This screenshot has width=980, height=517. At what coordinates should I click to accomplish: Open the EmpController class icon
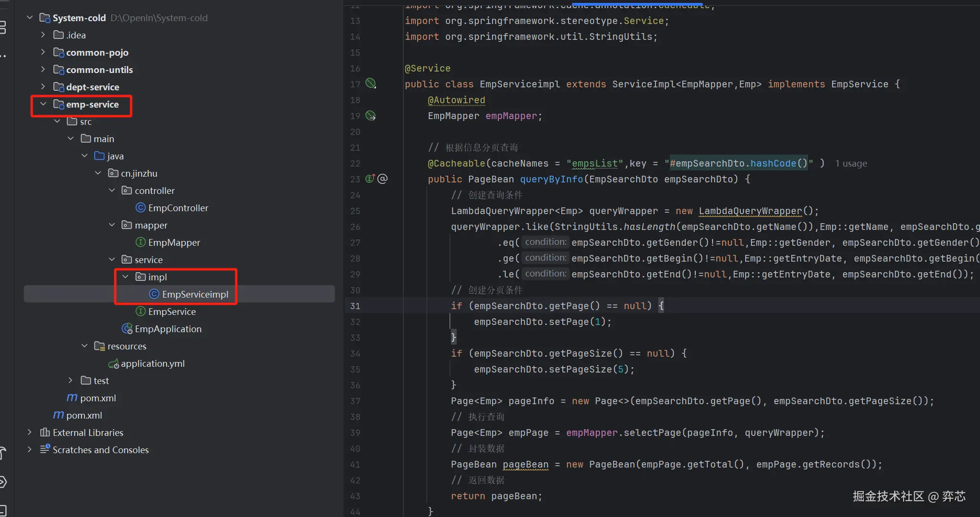pos(141,208)
